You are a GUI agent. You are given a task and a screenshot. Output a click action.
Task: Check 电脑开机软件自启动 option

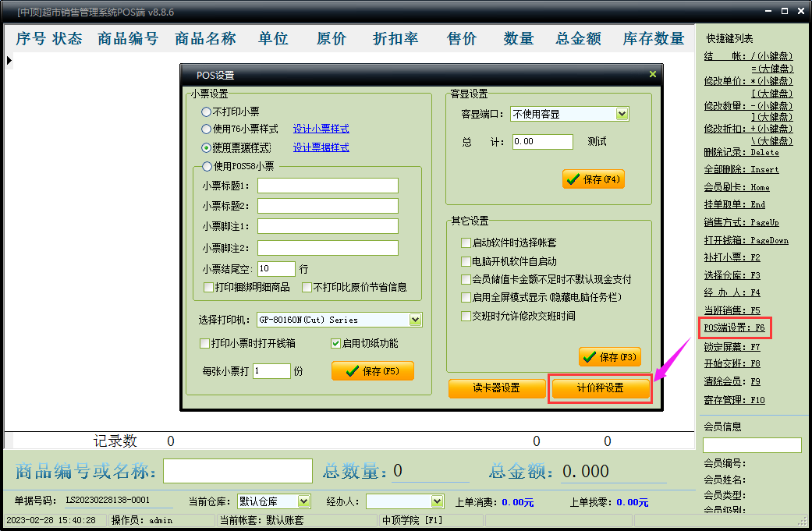click(x=466, y=261)
